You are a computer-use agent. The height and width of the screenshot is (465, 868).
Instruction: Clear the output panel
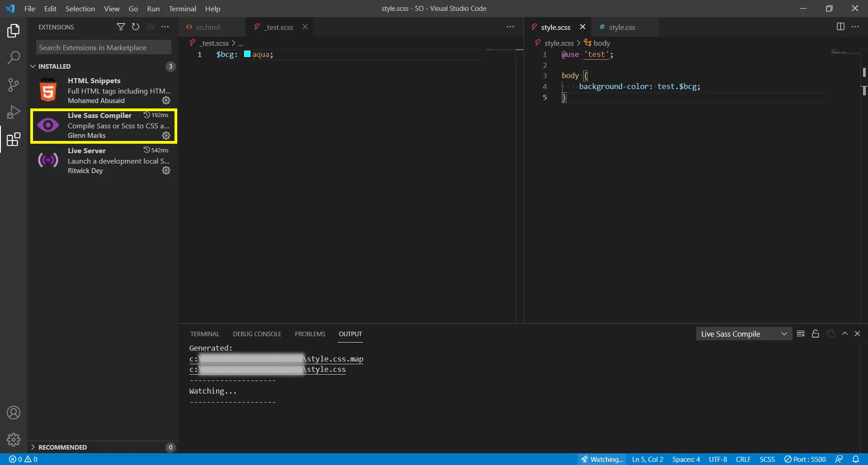click(801, 334)
